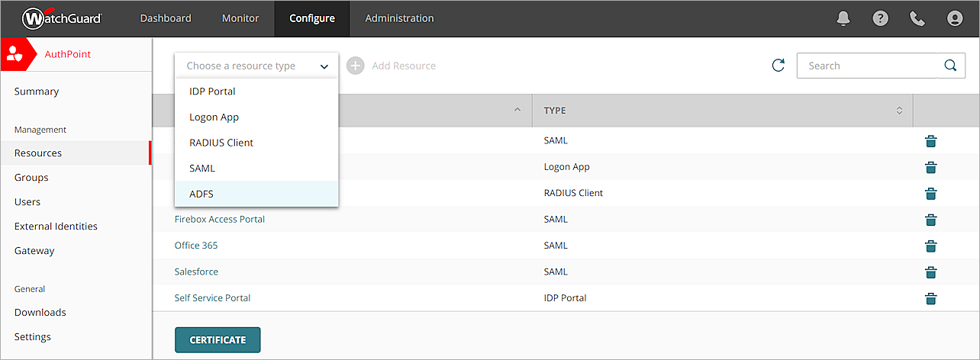Collapse the Choose a resource type dropdown
This screenshot has width=980, height=360.
(x=324, y=66)
